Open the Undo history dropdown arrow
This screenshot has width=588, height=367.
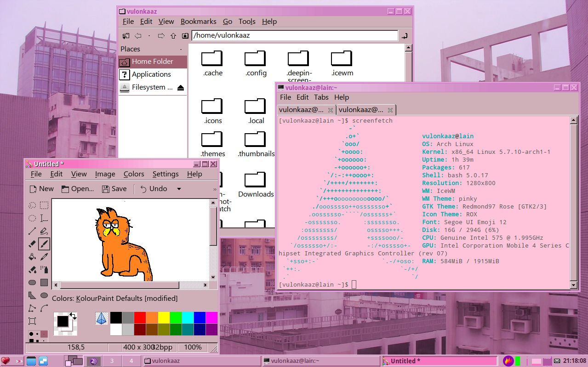[178, 189]
